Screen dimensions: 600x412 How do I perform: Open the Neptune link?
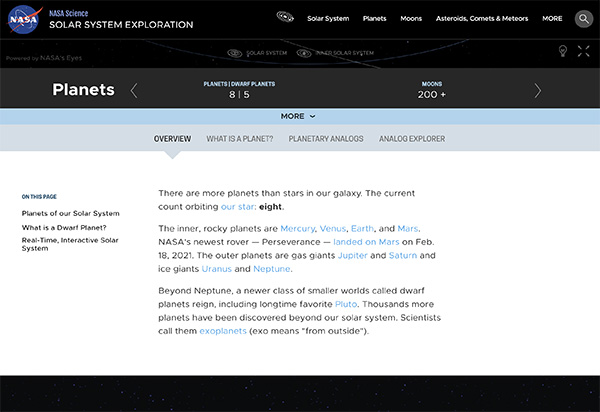point(272,269)
